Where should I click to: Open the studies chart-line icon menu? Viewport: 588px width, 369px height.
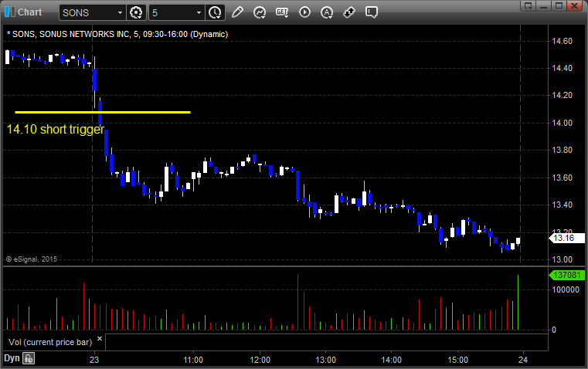click(260, 12)
